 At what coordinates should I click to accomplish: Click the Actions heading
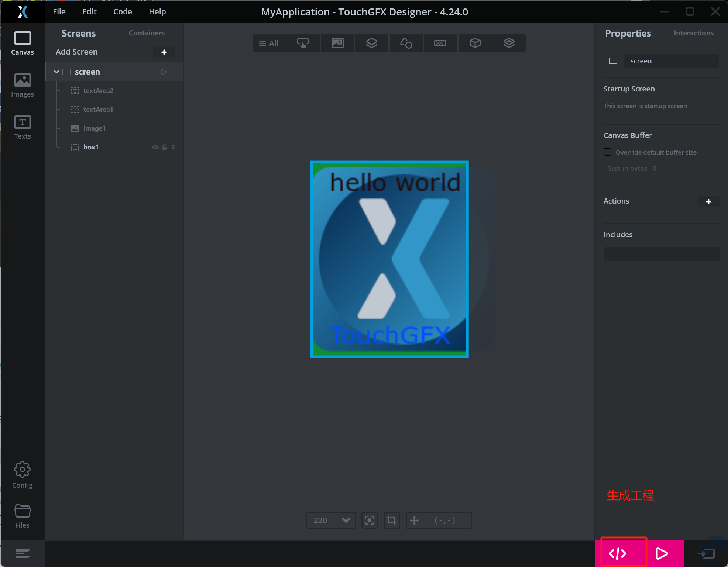click(616, 201)
